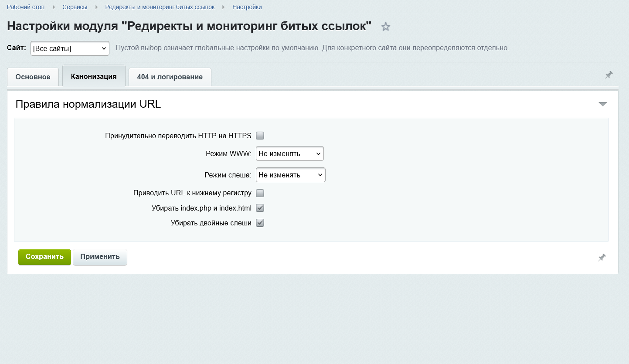The image size is (629, 364).
Task: Open Сервисы breadcrumb link
Action: [x=75, y=7]
